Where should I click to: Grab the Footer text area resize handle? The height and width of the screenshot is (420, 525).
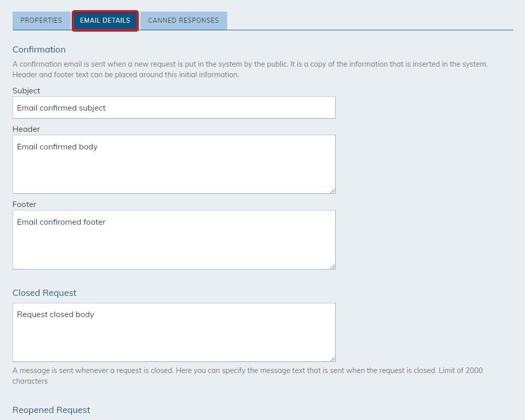(x=333, y=266)
